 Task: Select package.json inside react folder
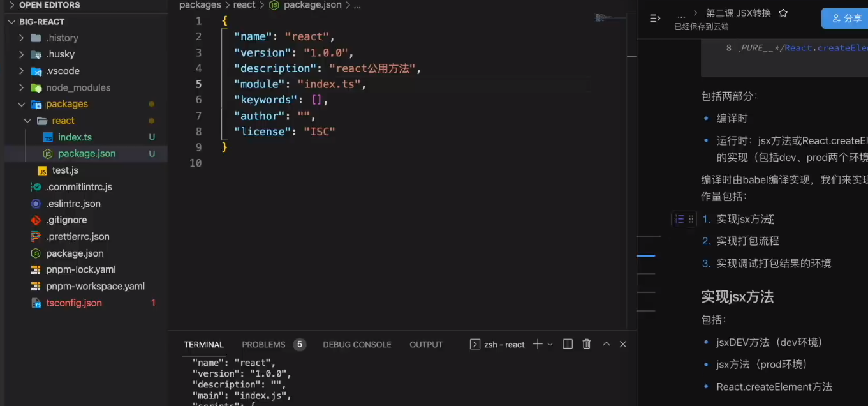pos(87,154)
